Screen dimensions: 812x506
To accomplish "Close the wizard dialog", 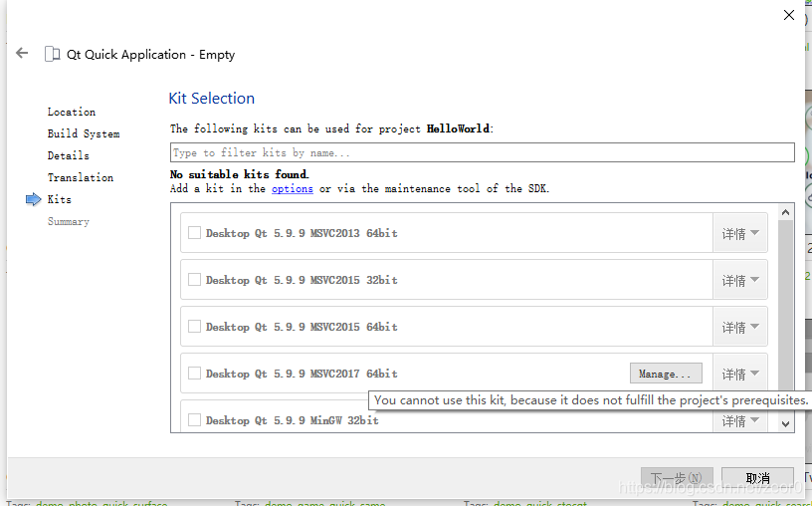I will pos(789,15).
